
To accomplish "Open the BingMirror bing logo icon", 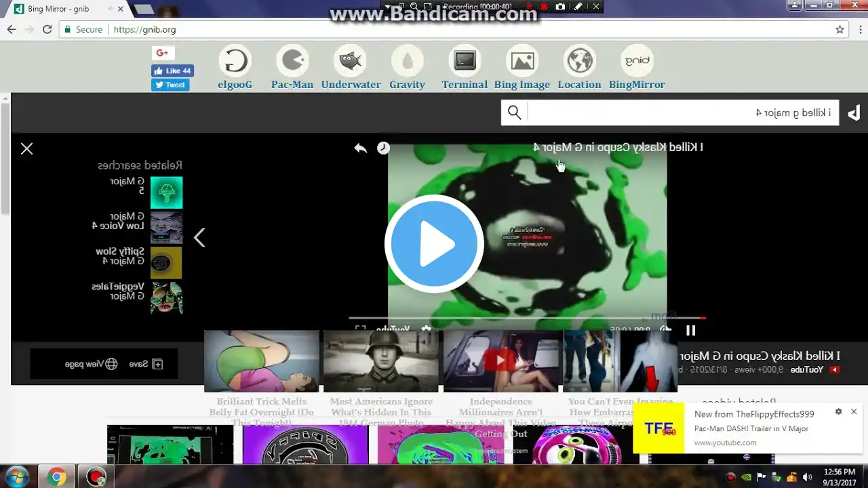I will pos(637,62).
